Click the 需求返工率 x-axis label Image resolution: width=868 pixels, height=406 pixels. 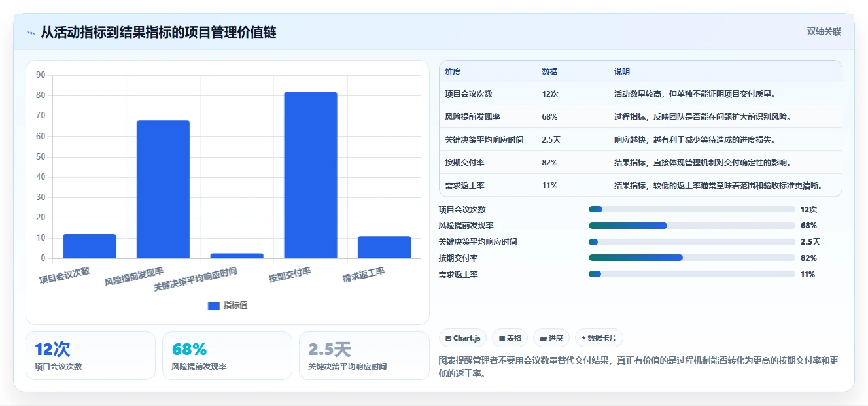(x=363, y=275)
